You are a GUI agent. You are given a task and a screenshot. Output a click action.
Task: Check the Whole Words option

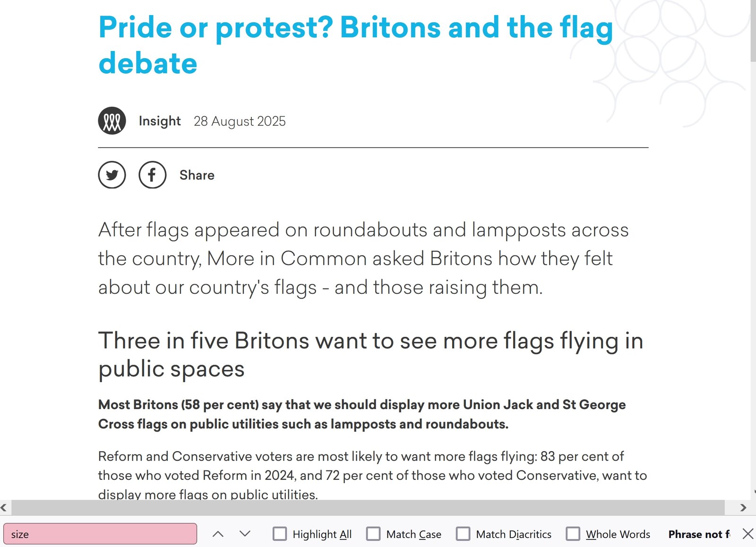pos(573,534)
